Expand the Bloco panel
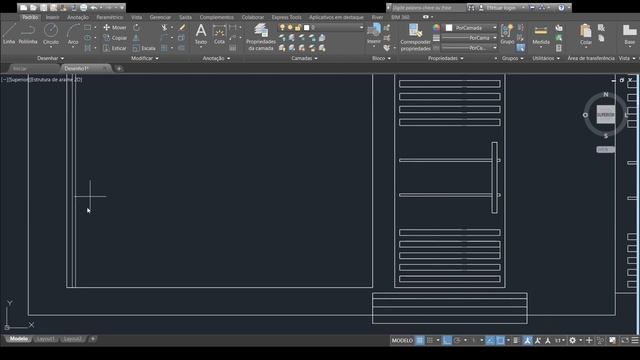640x360 pixels. (381, 58)
